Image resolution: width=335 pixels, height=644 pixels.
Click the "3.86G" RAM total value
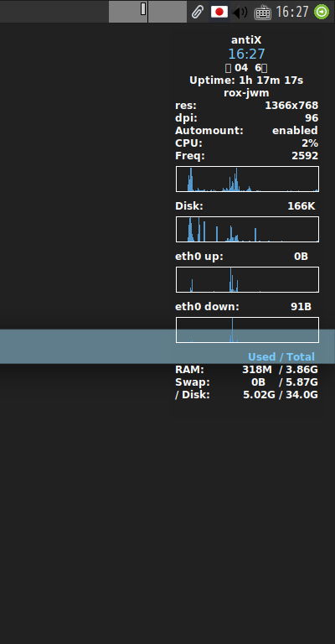pyautogui.click(x=301, y=370)
